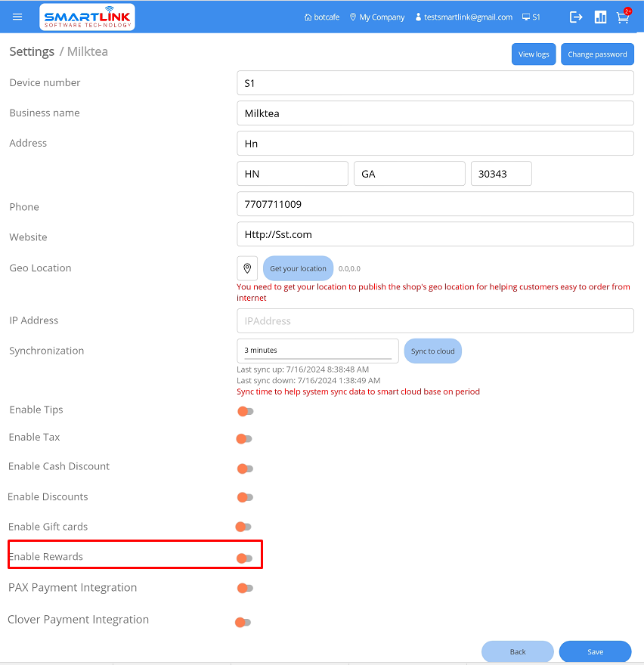Open the testsmartlink@gmail.com account menu
The height and width of the screenshot is (665, 644).
point(463,17)
